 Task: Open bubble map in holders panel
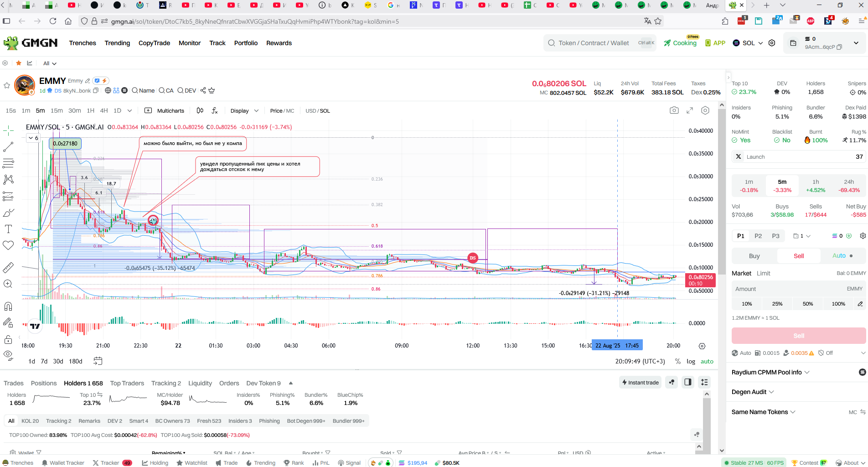pyautogui.click(x=672, y=382)
